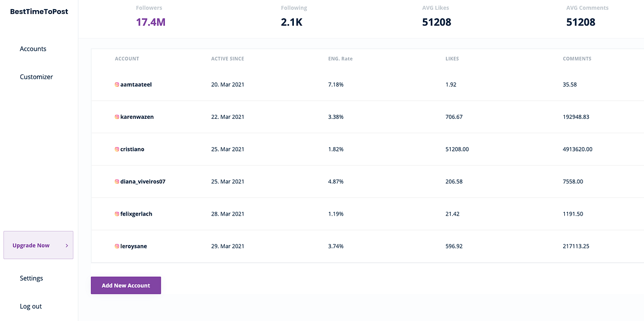Open the cristiano account name
Screen dimensions: 644x321
(132, 149)
